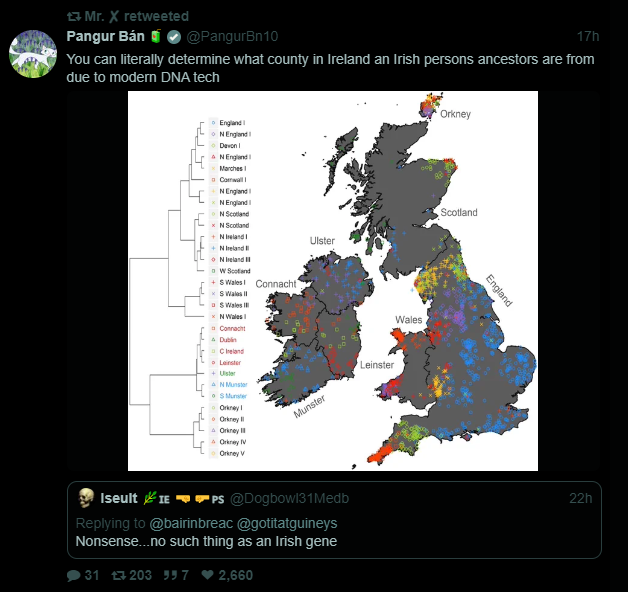This screenshot has height=592, width=628.
Task: Click the 17h tweet timestamp
Action: coord(588,37)
